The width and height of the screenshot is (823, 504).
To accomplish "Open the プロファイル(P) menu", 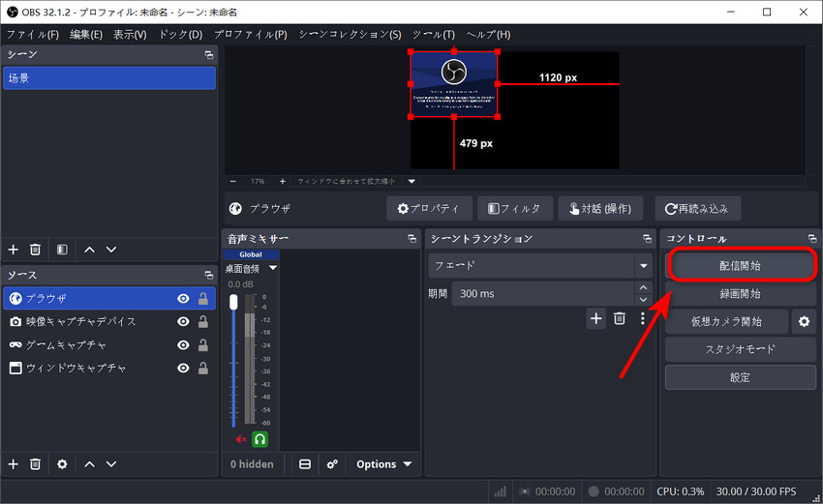I will [251, 35].
